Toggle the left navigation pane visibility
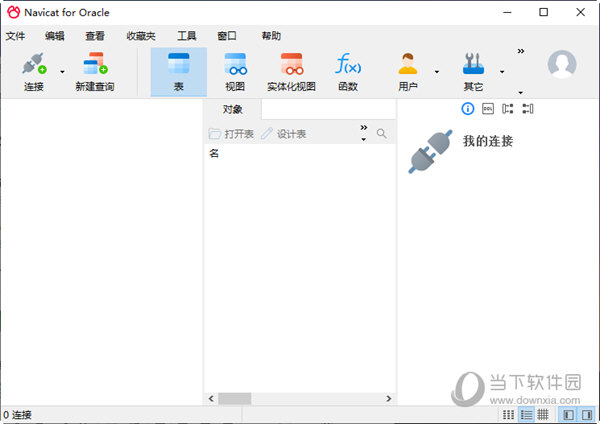Viewport: 600px width, 424px height. pos(568,414)
